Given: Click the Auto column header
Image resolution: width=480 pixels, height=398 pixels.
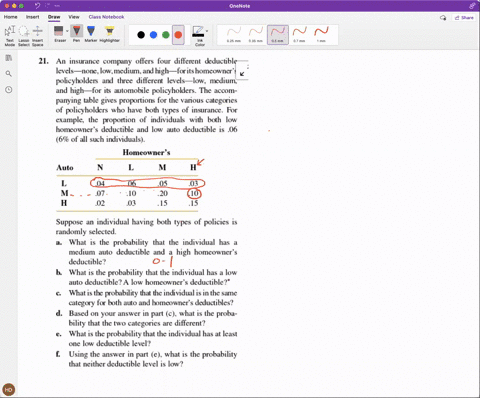Looking at the screenshot, I should point(65,168).
